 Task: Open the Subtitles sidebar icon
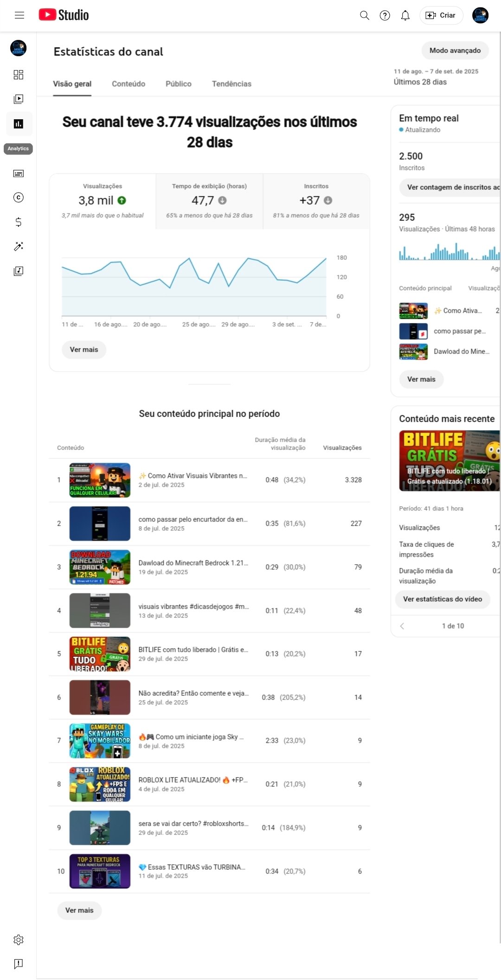19,173
